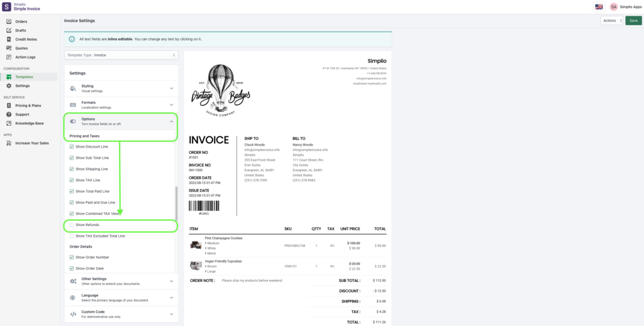Enable the Show Refunds checkbox
644x326 pixels.
[x=72, y=225]
